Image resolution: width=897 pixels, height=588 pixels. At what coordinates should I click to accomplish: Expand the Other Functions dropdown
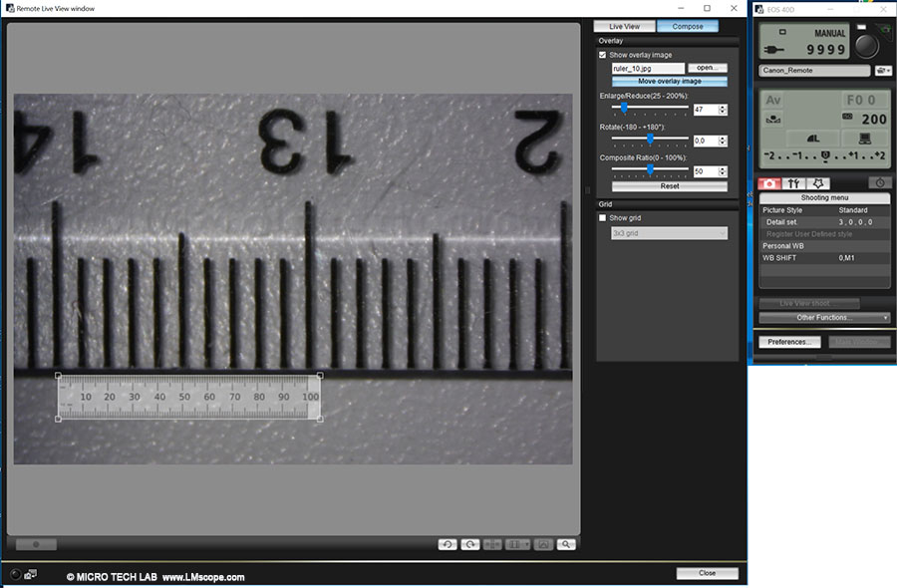823,318
